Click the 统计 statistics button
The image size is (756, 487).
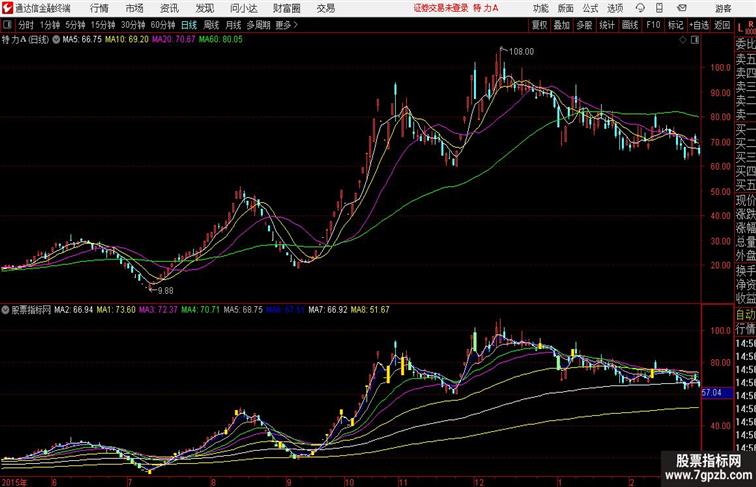pos(607,25)
